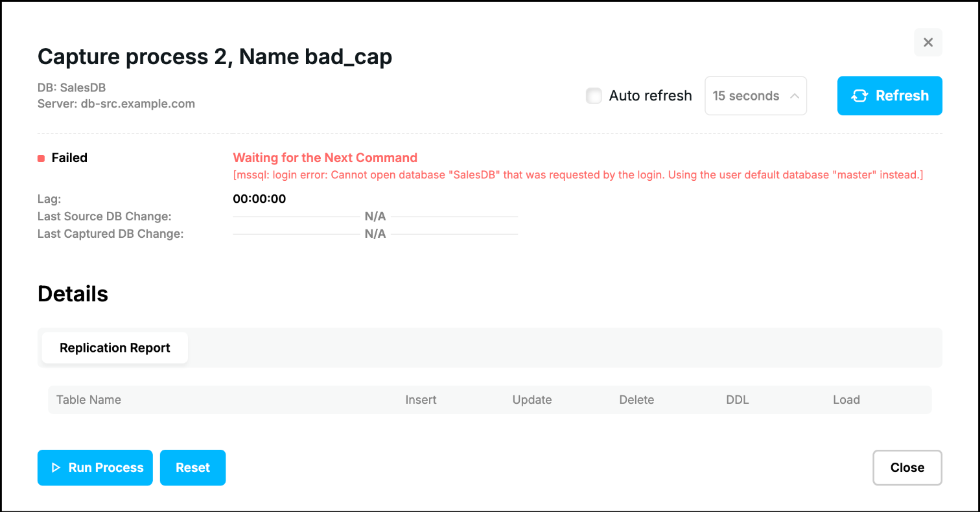The height and width of the screenshot is (512, 980).
Task: Click the Lag value 00:00:00
Action: [259, 199]
